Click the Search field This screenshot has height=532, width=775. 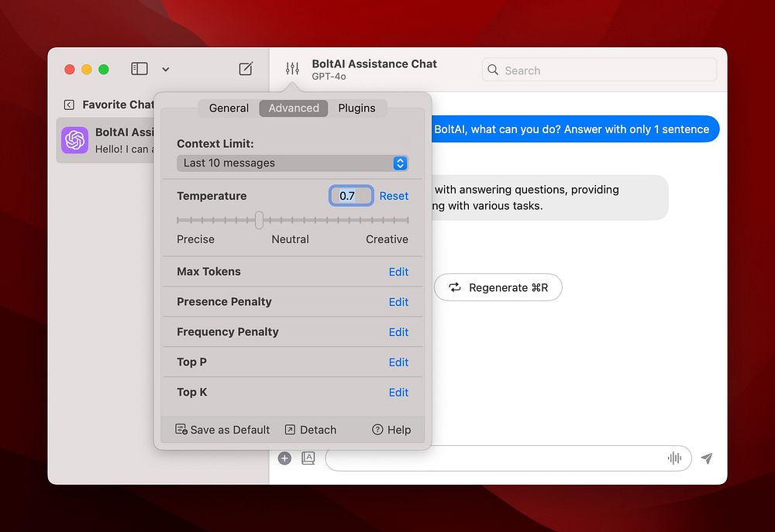(599, 70)
